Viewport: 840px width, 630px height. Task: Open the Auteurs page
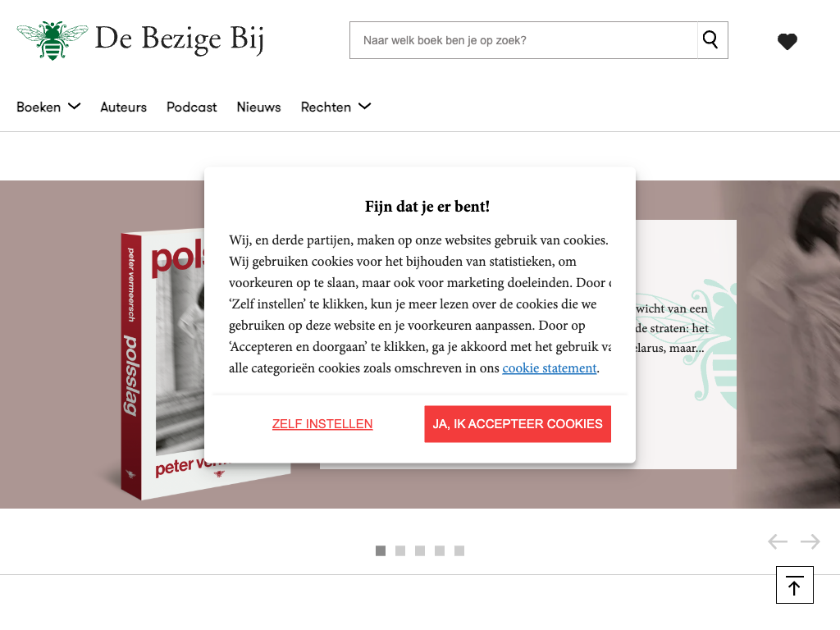tap(123, 107)
